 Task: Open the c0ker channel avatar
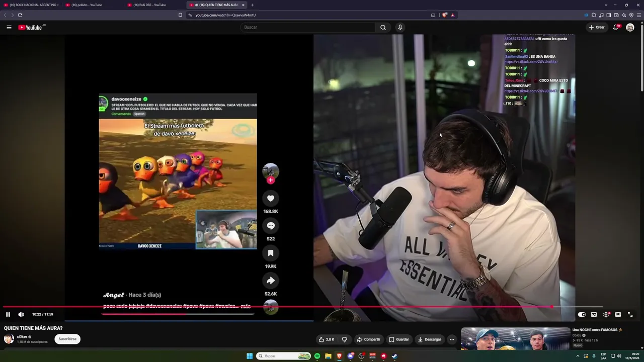pyautogui.click(x=9, y=339)
